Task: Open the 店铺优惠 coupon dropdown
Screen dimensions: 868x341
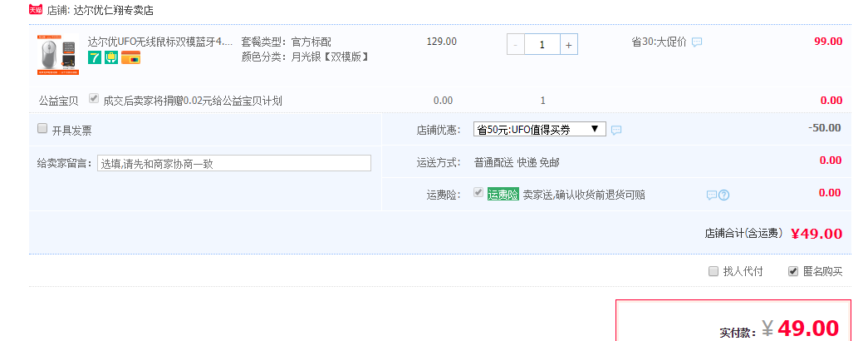Action: click(x=540, y=129)
